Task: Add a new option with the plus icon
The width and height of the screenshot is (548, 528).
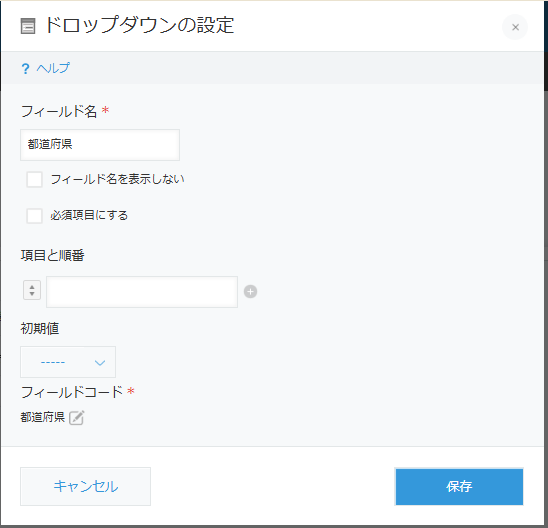Action: click(x=250, y=291)
